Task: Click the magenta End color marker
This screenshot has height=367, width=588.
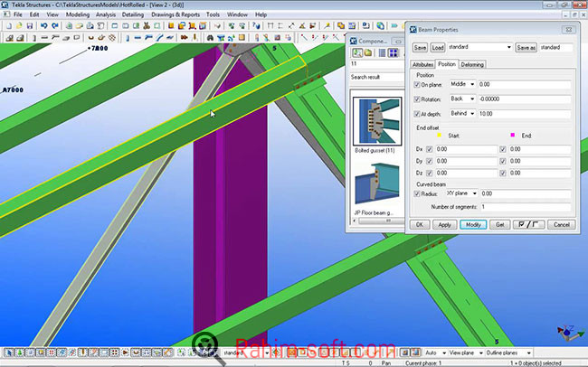Action: [511, 136]
